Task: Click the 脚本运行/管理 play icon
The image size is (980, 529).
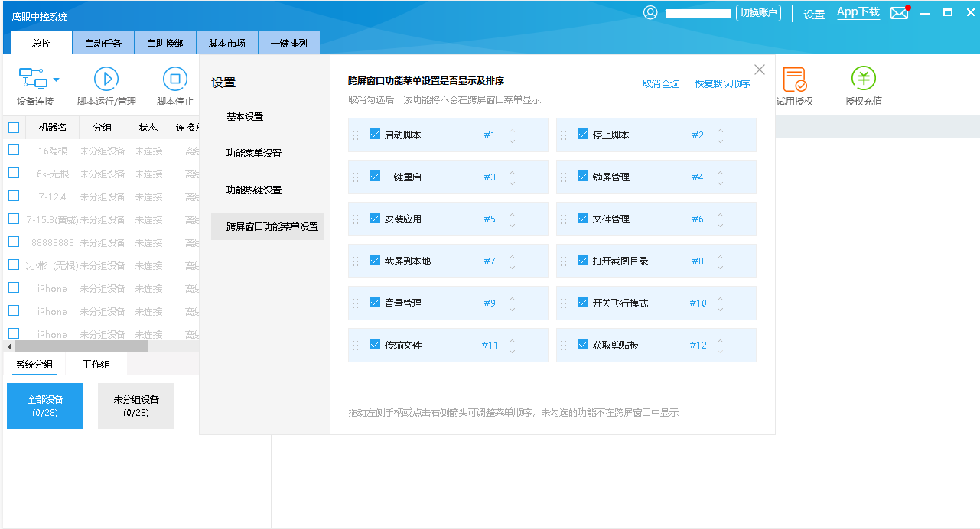Action: (106, 79)
